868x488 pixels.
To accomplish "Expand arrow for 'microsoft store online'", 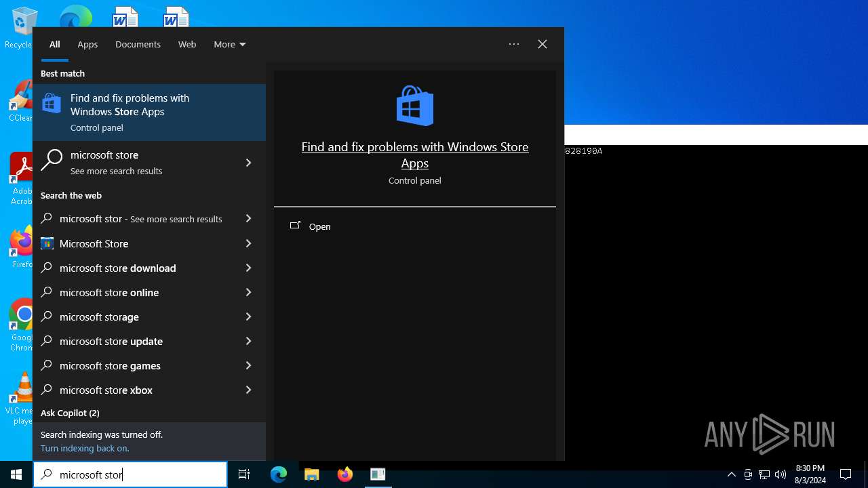I will click(x=248, y=292).
